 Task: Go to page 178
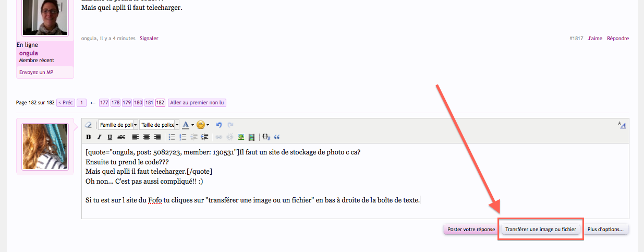(115, 103)
